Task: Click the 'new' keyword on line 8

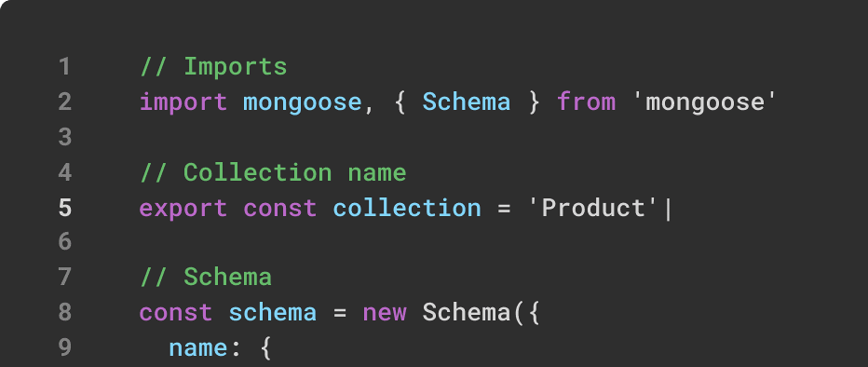Action: [385, 313]
